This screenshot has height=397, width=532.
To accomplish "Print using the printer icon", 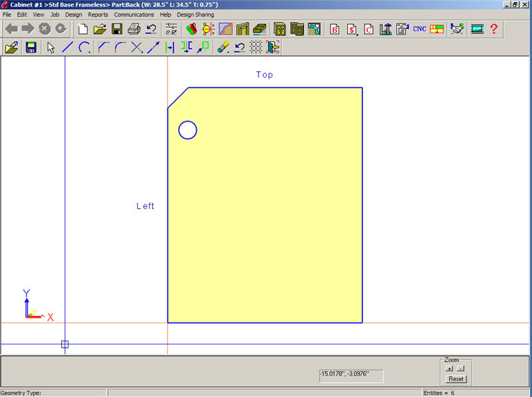I will (134, 29).
